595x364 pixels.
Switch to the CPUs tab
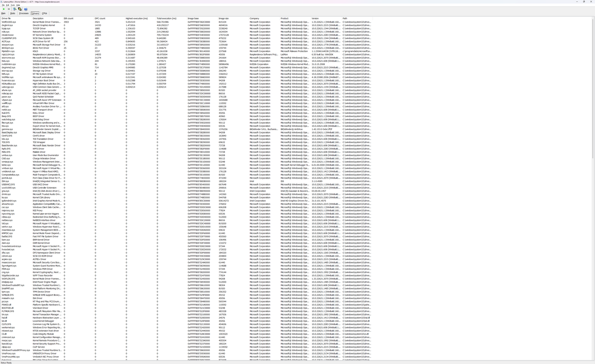point(44,13)
